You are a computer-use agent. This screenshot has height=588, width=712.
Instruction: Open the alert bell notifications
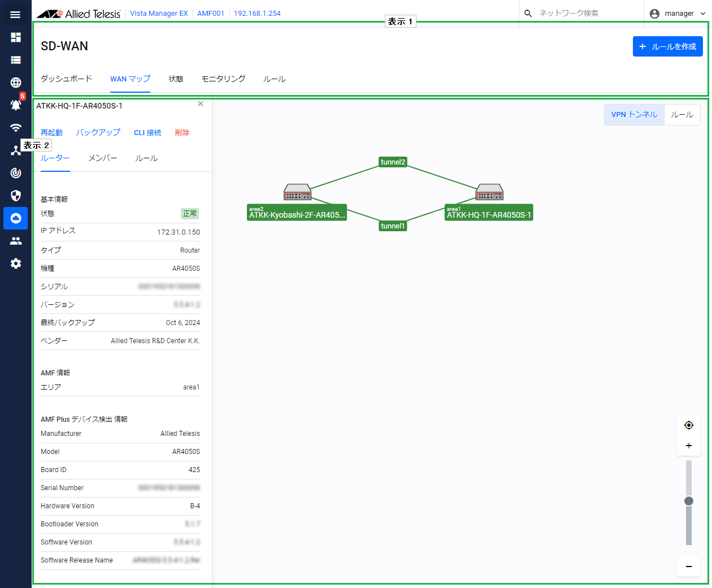point(16,105)
